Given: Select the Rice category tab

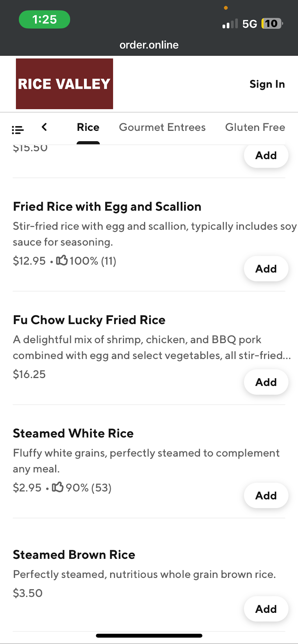Looking at the screenshot, I should [88, 127].
